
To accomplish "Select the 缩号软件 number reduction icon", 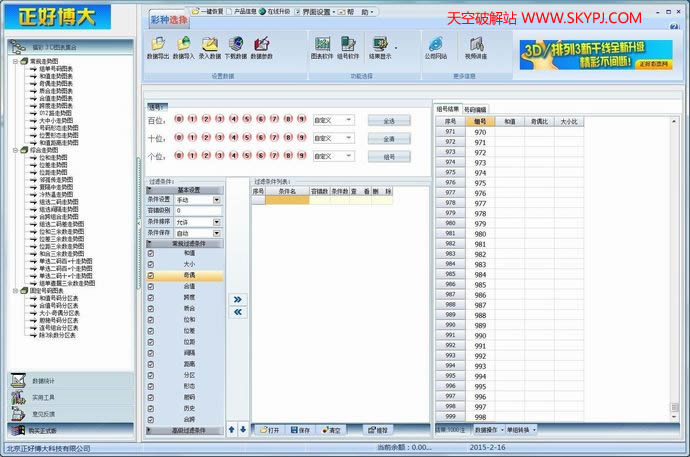I will point(350,45).
